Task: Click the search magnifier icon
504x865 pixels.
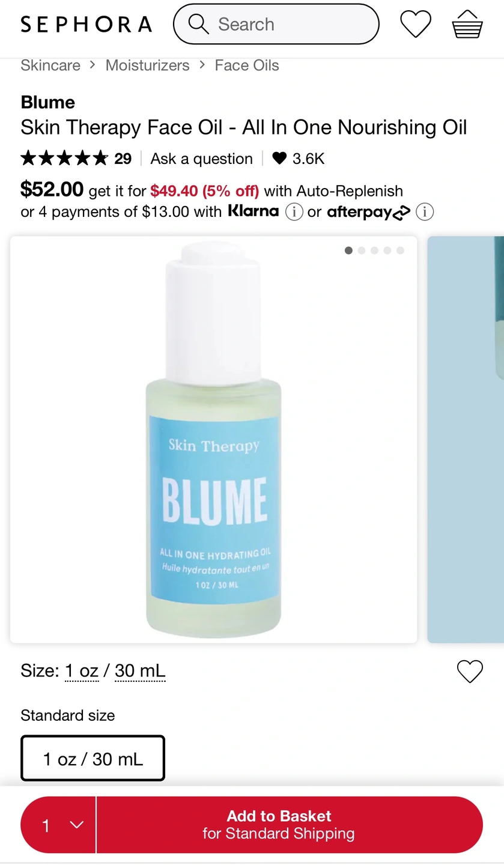Action: [x=198, y=24]
